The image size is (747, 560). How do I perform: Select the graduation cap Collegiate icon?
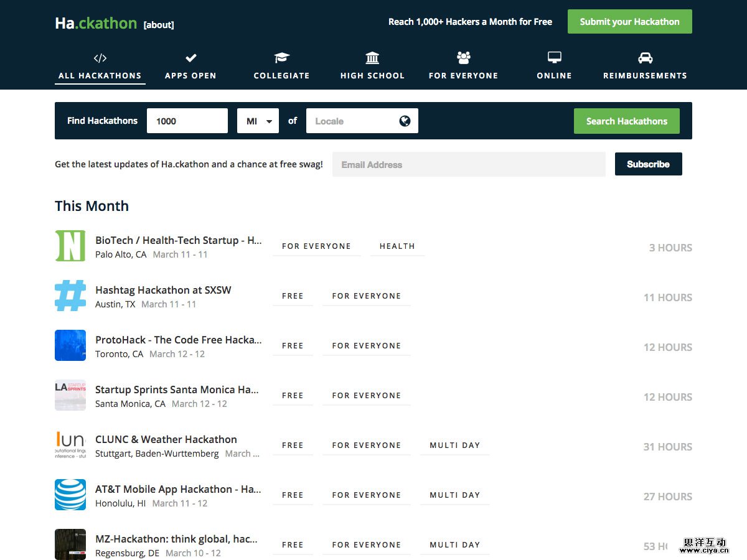coord(281,58)
